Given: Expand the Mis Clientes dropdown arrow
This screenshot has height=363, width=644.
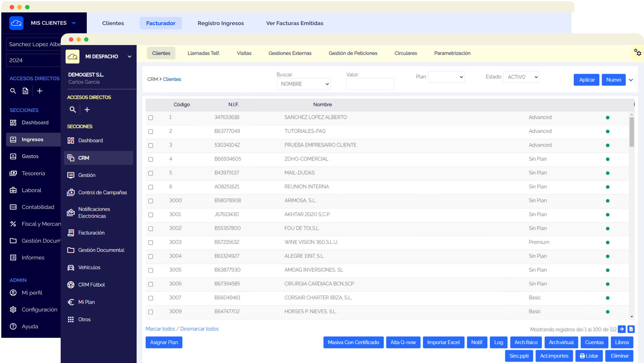Looking at the screenshot, I should coord(74,23).
